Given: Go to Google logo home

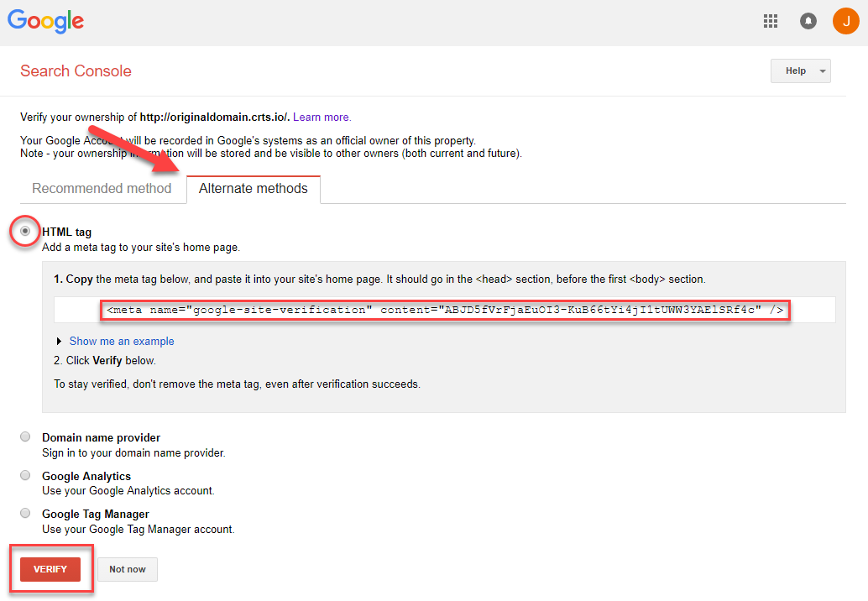Looking at the screenshot, I should (45, 21).
